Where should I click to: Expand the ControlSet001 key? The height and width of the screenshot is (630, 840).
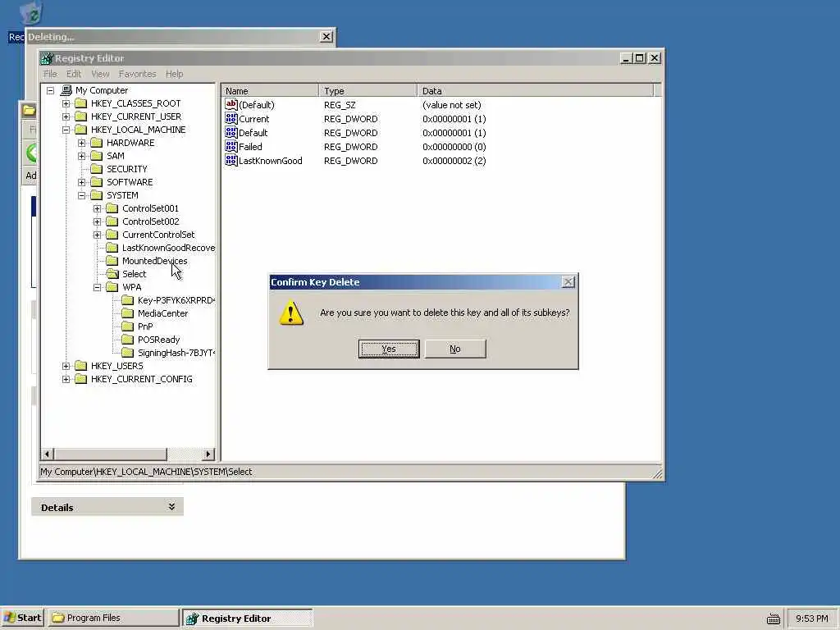coord(97,208)
